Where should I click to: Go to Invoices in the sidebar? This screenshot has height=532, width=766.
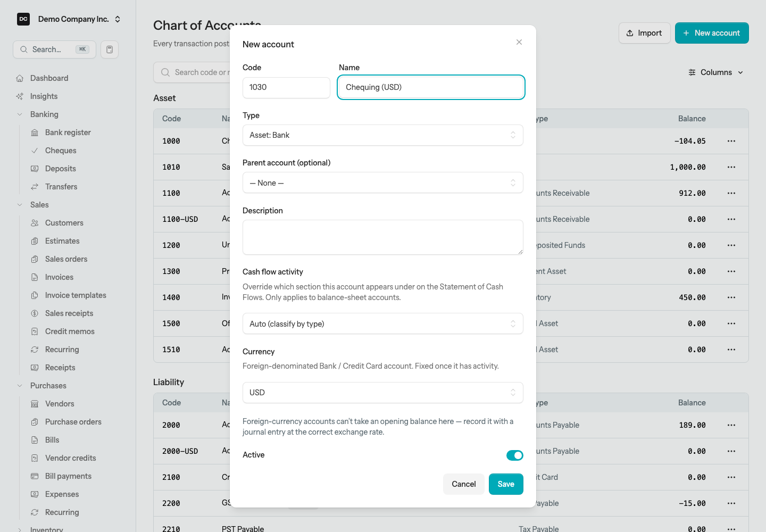tap(59, 277)
